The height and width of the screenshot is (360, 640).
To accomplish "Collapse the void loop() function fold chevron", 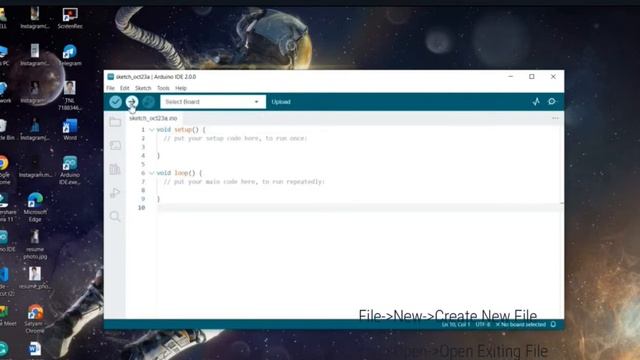I will coord(151,173).
